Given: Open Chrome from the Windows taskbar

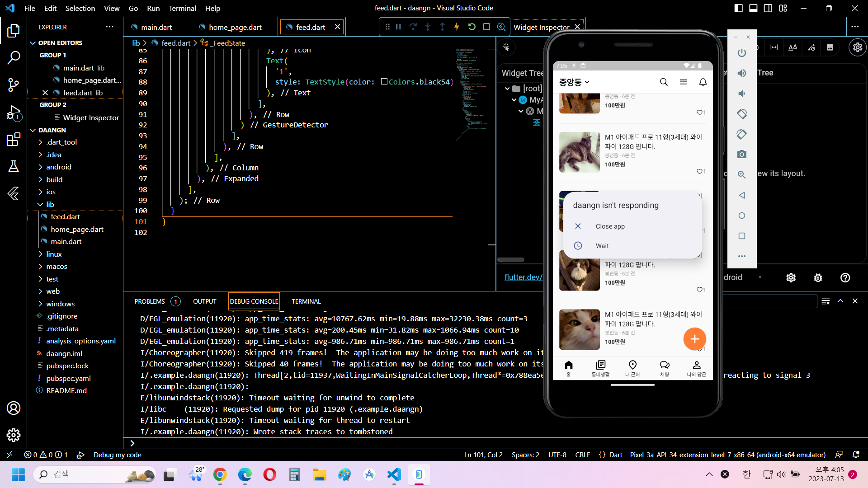Looking at the screenshot, I should coord(220,474).
